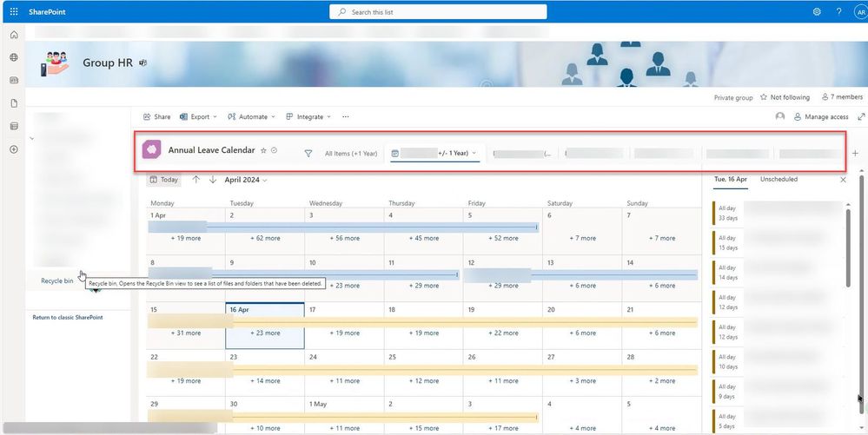Select the active +/- 1 Year calendar view tab
This screenshot has width=868, height=435.
pyautogui.click(x=434, y=154)
